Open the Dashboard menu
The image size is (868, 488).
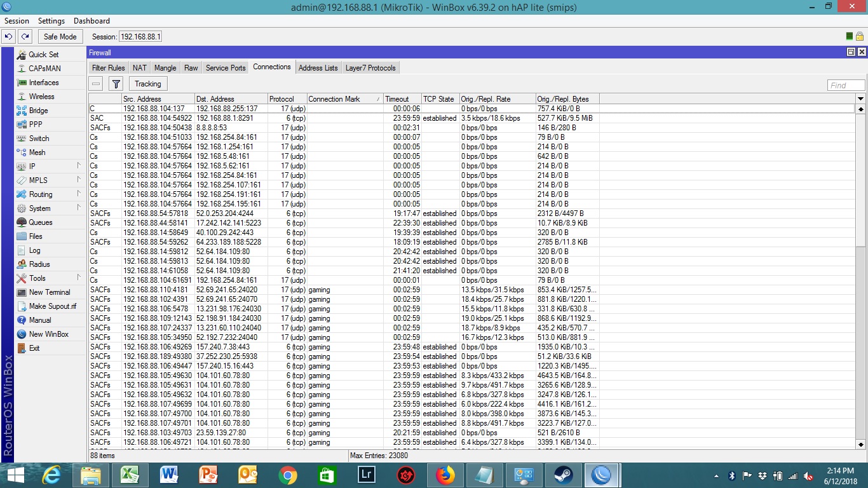tap(92, 21)
